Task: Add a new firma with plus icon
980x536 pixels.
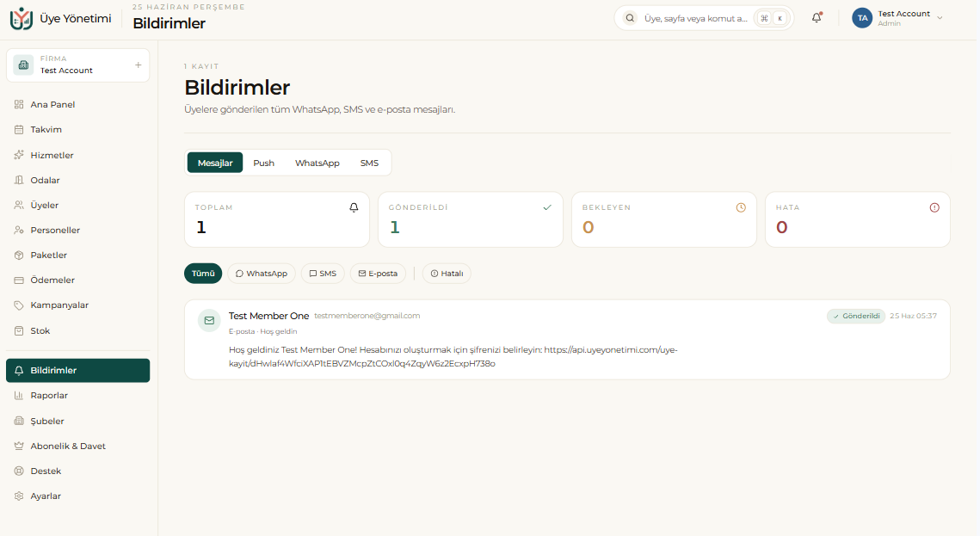Action: click(139, 65)
